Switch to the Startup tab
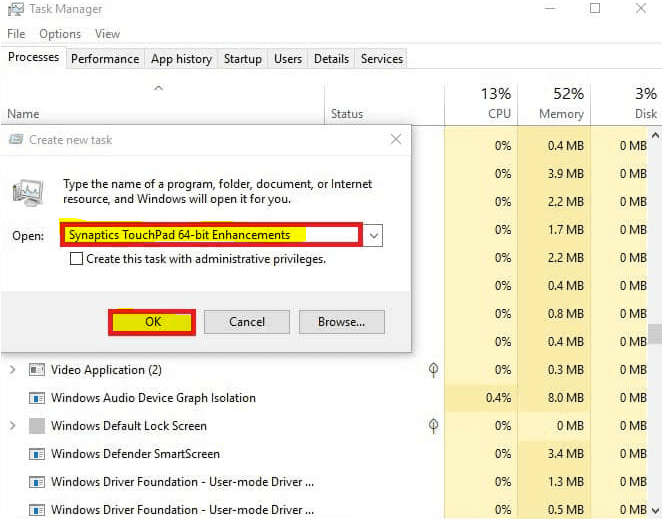 click(243, 59)
